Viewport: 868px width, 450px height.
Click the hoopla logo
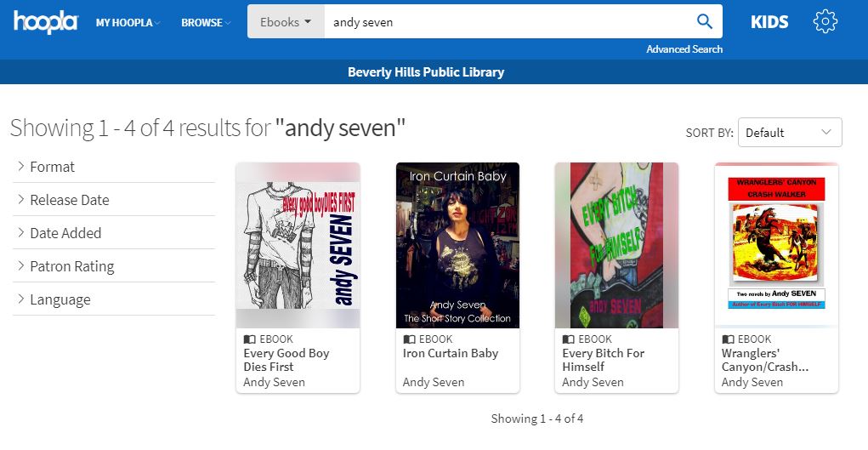[x=45, y=21]
